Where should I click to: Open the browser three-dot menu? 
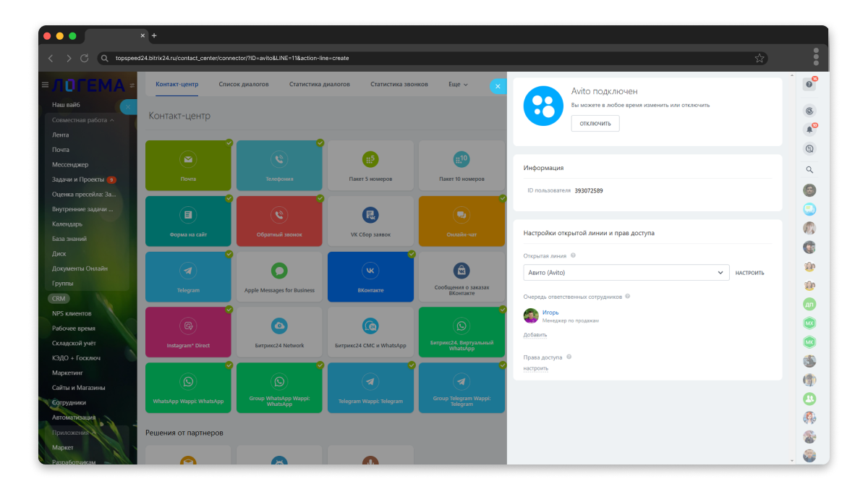(816, 57)
